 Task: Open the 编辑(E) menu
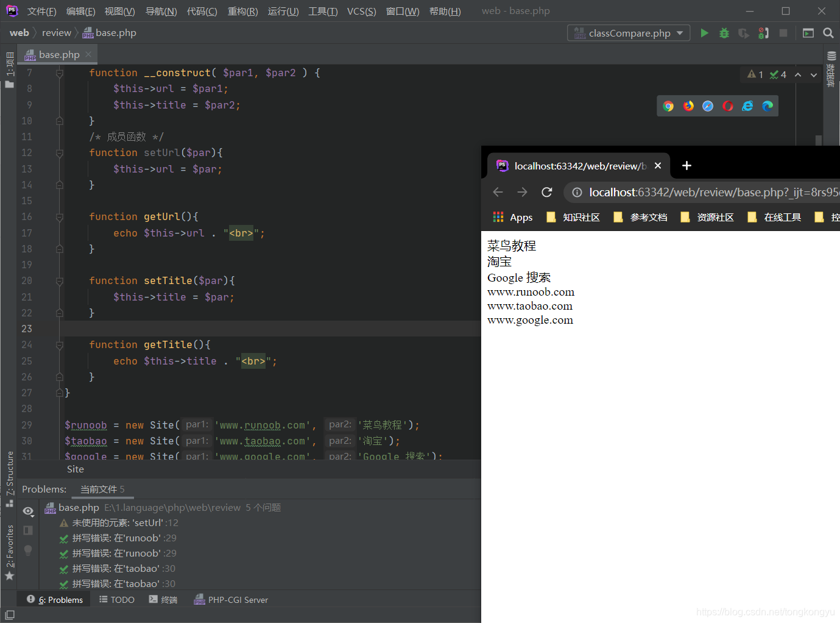80,12
